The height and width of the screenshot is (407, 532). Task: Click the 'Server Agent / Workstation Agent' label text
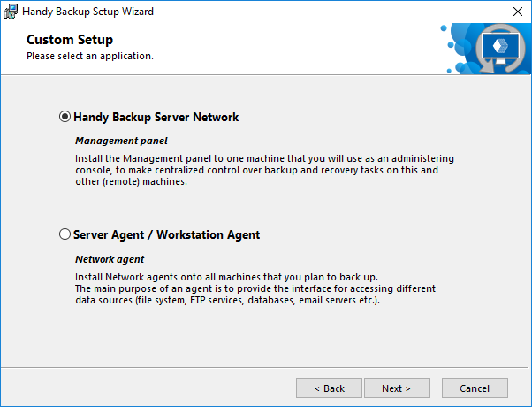(166, 235)
